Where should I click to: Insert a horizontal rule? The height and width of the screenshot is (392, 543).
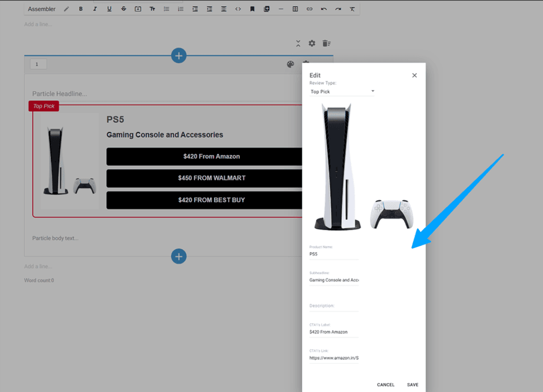(281, 9)
